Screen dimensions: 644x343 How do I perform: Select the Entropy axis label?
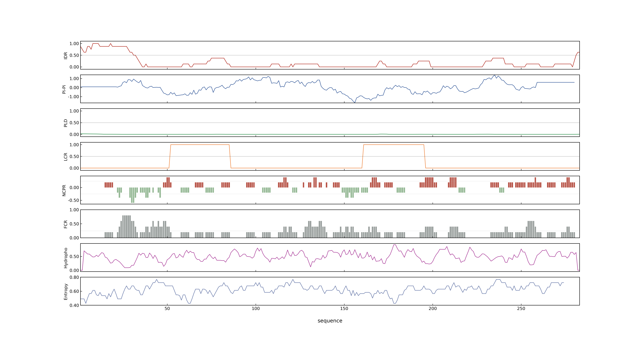(66, 292)
